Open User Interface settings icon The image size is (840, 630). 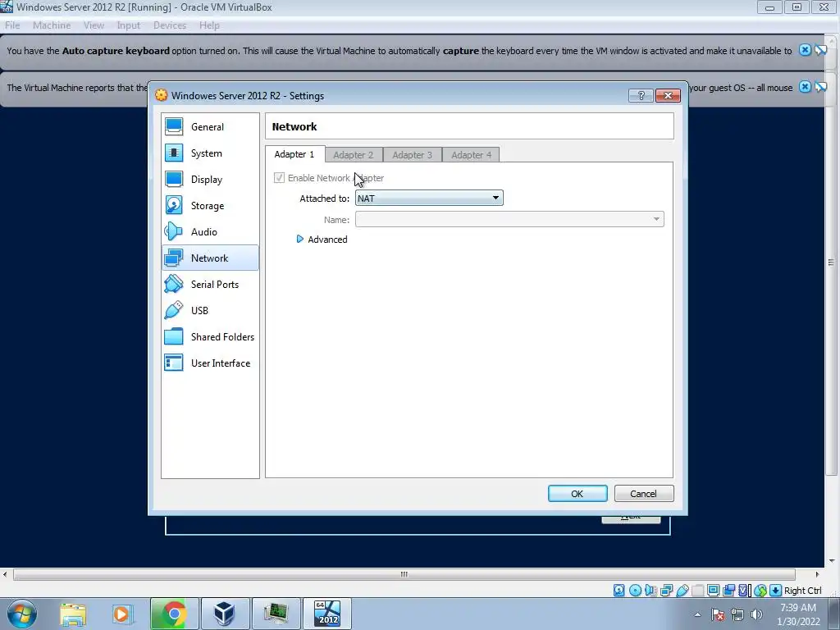tap(174, 363)
